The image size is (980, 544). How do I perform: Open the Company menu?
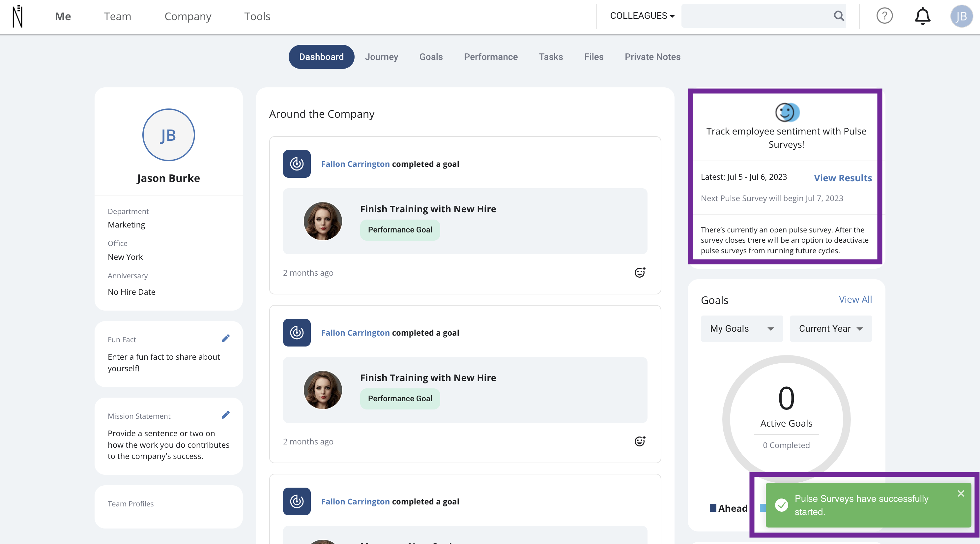188,16
